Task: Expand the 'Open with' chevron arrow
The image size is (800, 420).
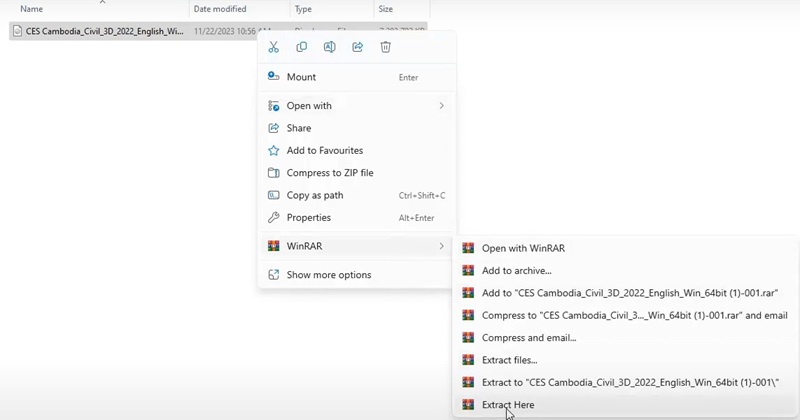Action: tap(441, 106)
